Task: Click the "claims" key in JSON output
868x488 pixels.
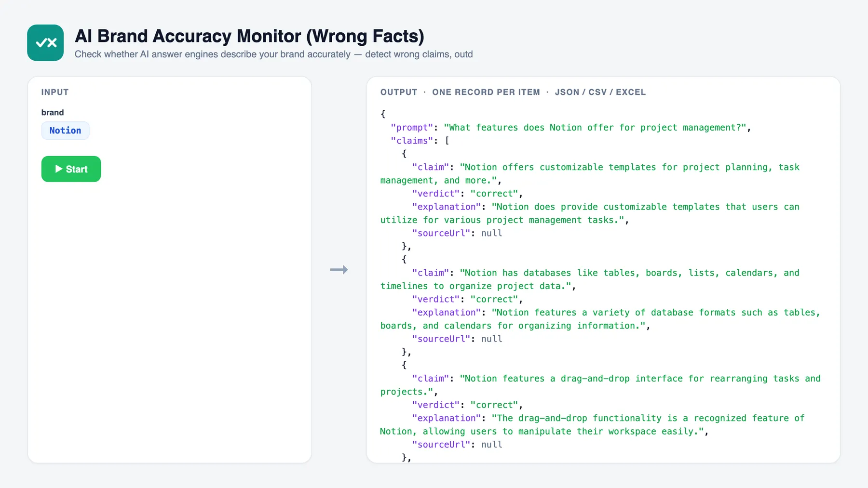Action: tap(412, 141)
